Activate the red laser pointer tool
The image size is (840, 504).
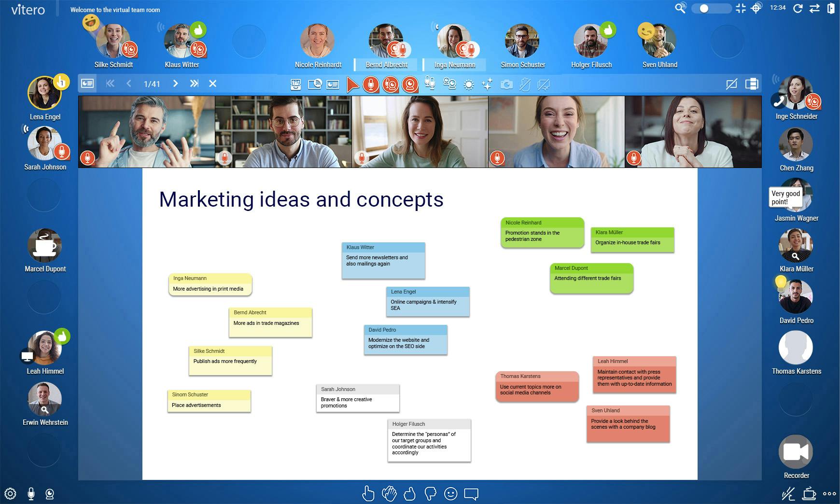pos(354,84)
